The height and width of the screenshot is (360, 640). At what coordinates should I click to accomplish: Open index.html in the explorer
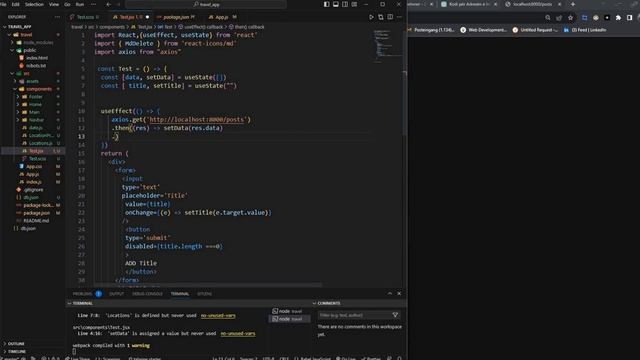pyautogui.click(x=37, y=58)
